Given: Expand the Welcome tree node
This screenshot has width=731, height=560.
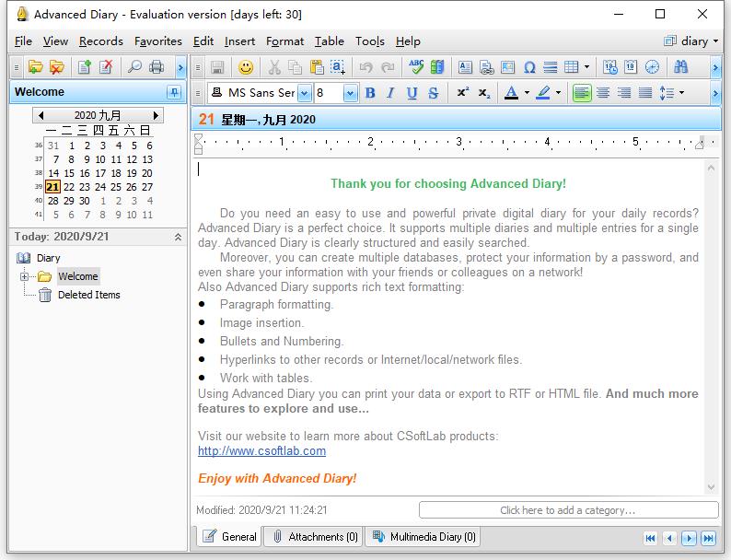Looking at the screenshot, I should (x=25, y=276).
